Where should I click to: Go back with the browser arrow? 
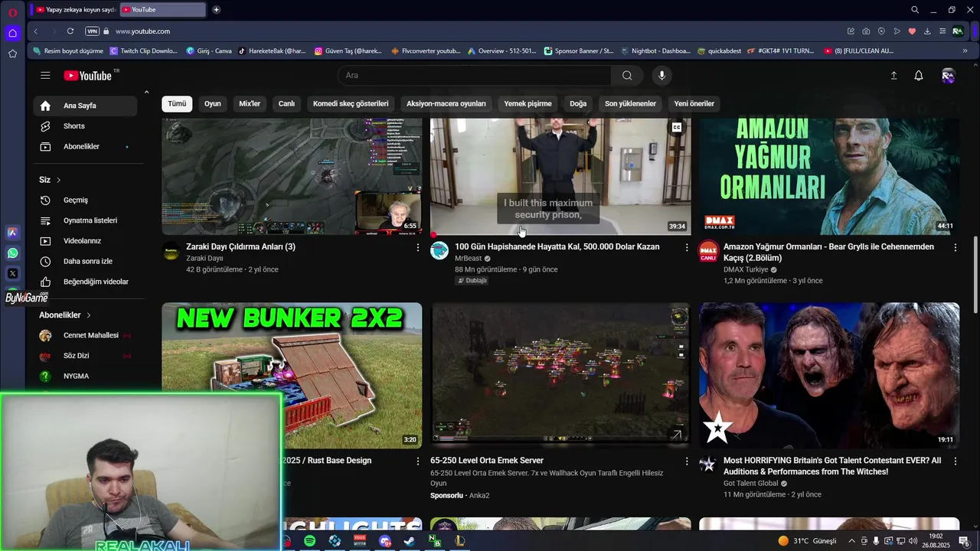point(35,31)
